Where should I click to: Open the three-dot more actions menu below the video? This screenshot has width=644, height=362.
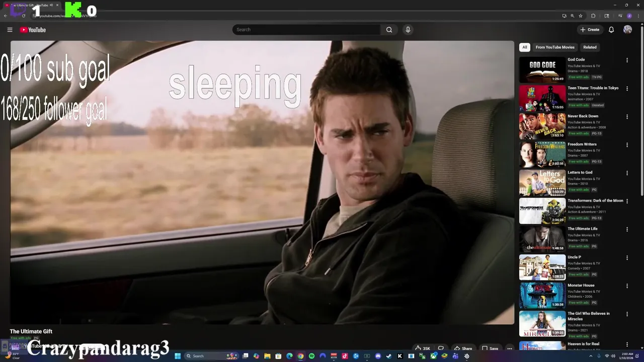[x=510, y=348]
